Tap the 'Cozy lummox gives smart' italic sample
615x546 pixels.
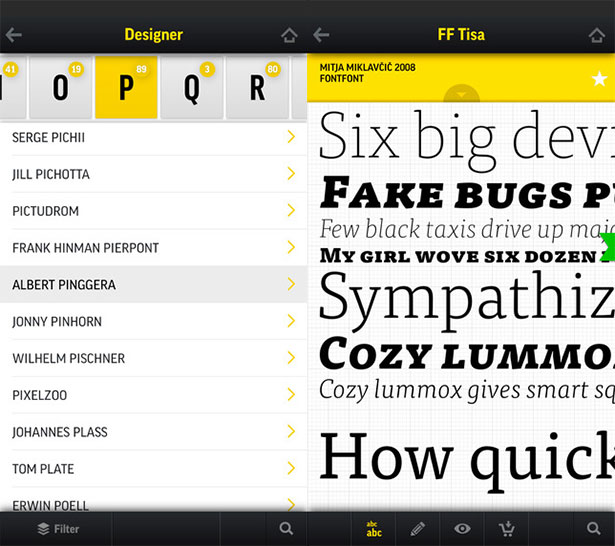[467, 390]
